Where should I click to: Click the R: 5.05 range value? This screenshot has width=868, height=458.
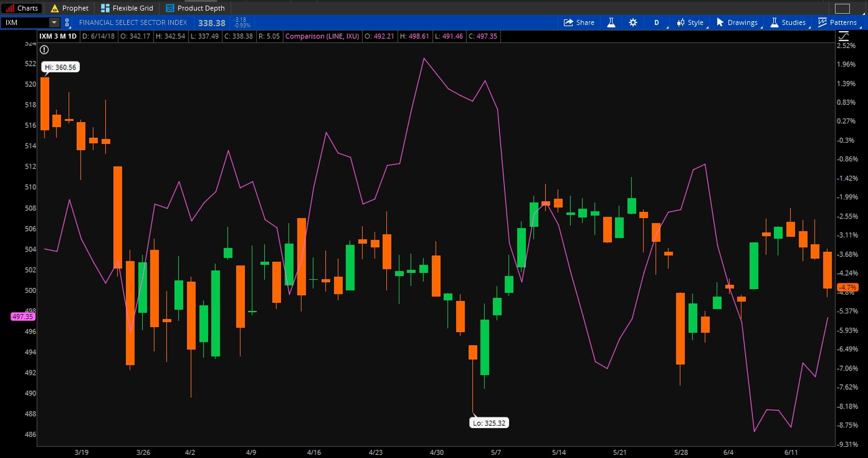269,36
